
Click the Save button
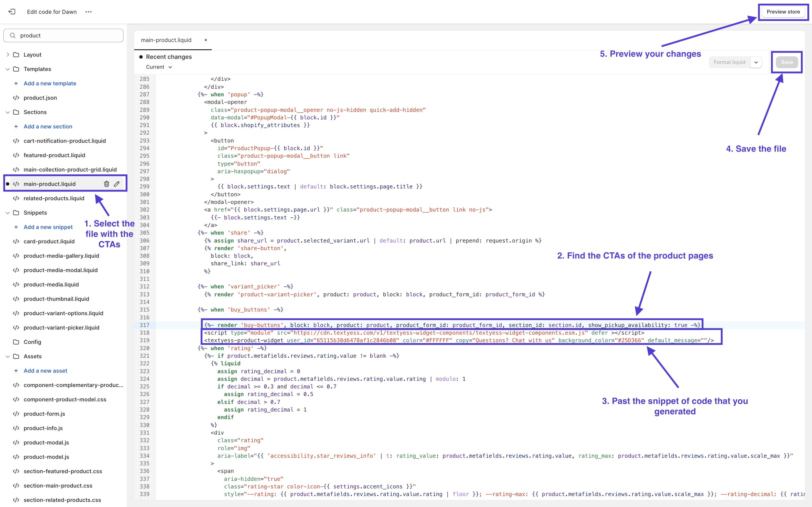787,62
